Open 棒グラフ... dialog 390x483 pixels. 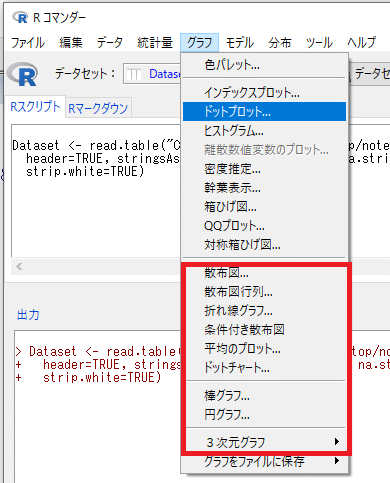click(x=264, y=396)
